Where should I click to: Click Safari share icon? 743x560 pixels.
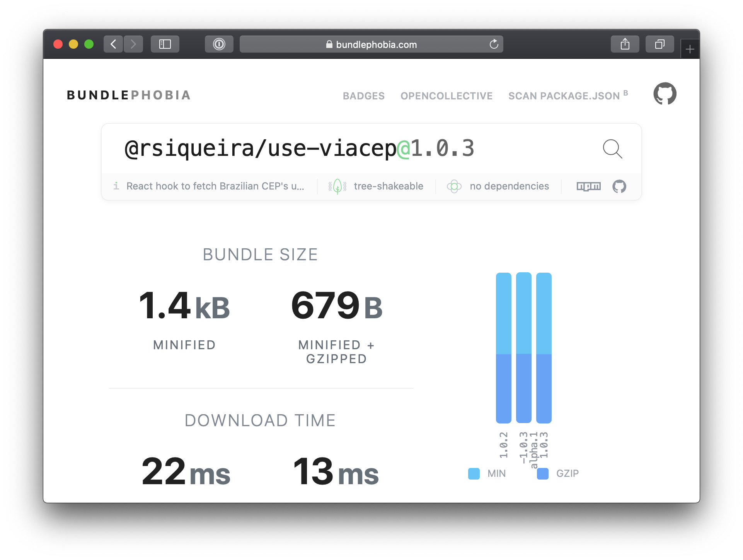tap(625, 44)
